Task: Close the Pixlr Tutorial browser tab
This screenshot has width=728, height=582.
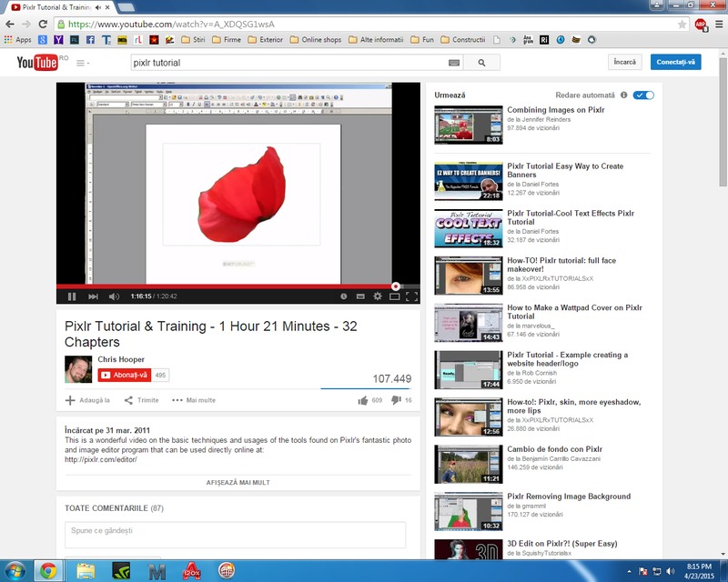Action: [107, 7]
